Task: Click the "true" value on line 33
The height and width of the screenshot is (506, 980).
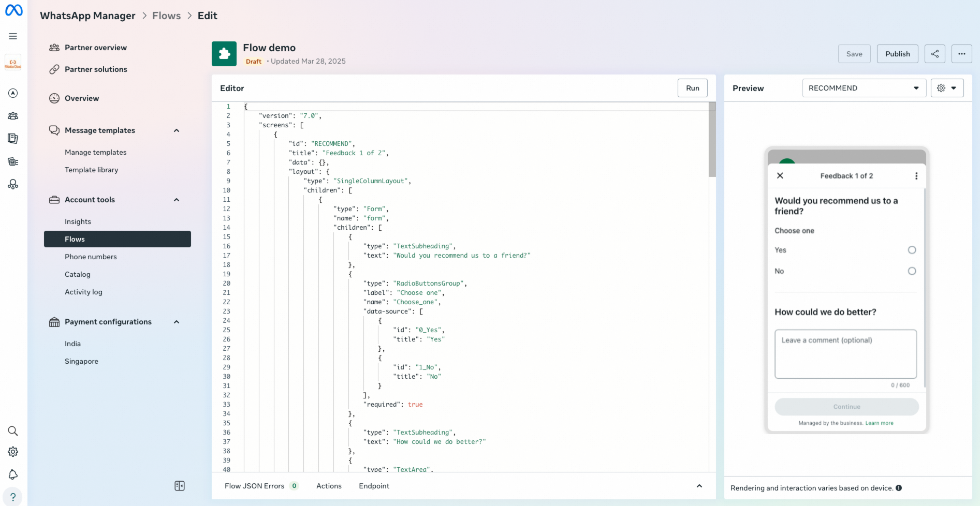Action: click(x=415, y=405)
